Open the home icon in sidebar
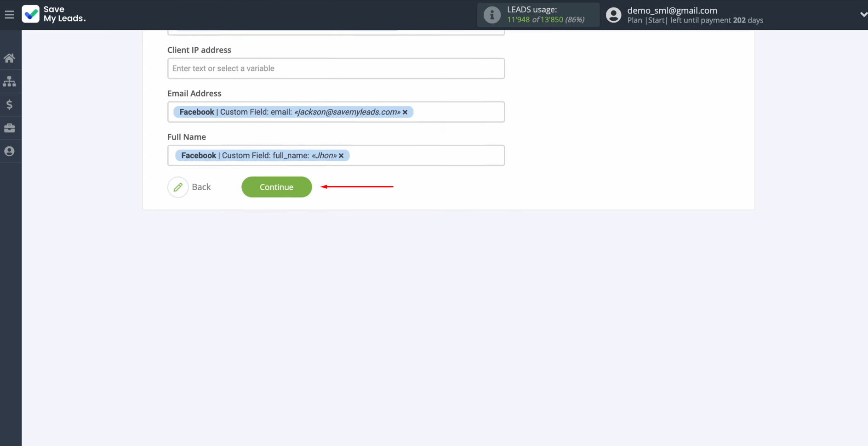This screenshot has width=868, height=446. click(9, 58)
